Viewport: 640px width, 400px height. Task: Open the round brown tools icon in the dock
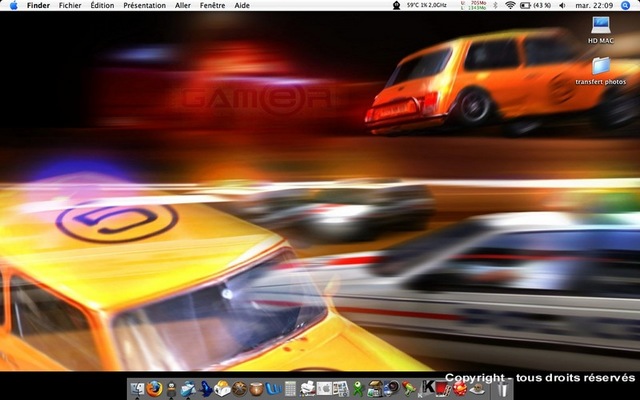239,389
